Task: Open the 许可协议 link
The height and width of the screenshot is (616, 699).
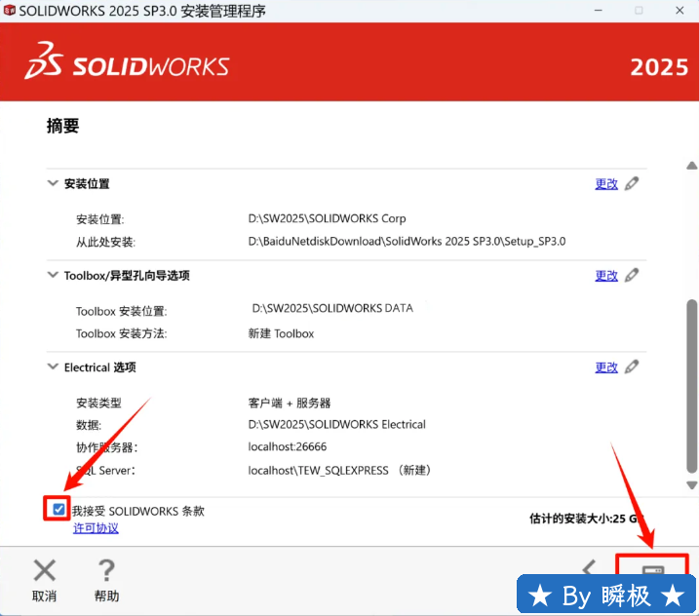Action: tap(96, 528)
